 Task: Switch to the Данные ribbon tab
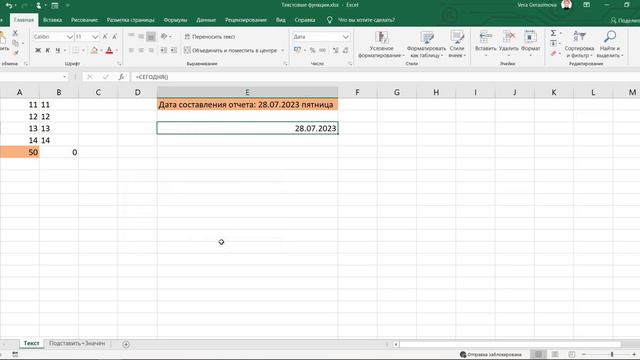206,20
